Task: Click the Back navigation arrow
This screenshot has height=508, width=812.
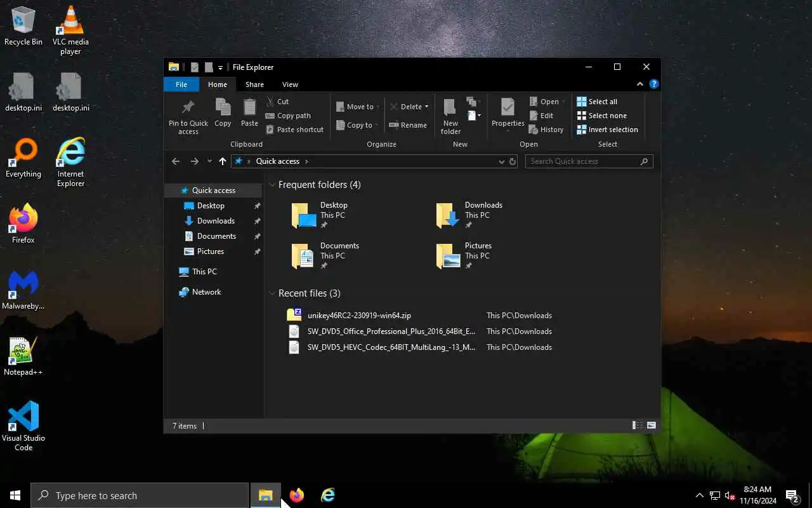Action: point(176,161)
